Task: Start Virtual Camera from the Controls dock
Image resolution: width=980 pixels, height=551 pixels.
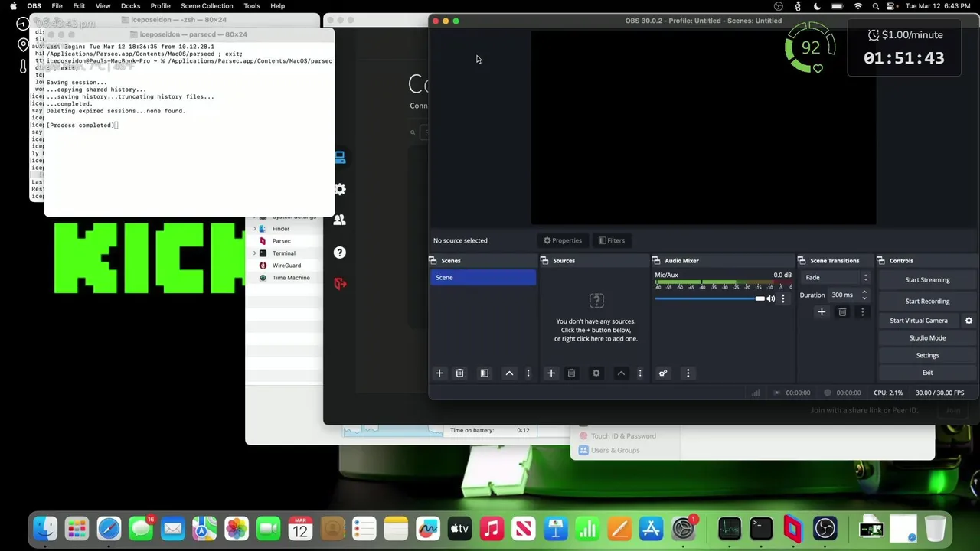Action: pyautogui.click(x=919, y=321)
